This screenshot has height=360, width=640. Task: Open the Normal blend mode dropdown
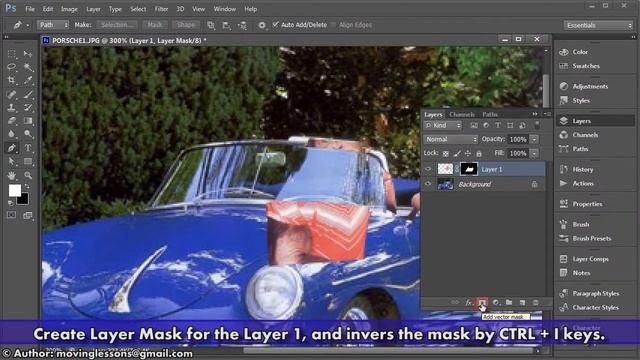(451, 140)
